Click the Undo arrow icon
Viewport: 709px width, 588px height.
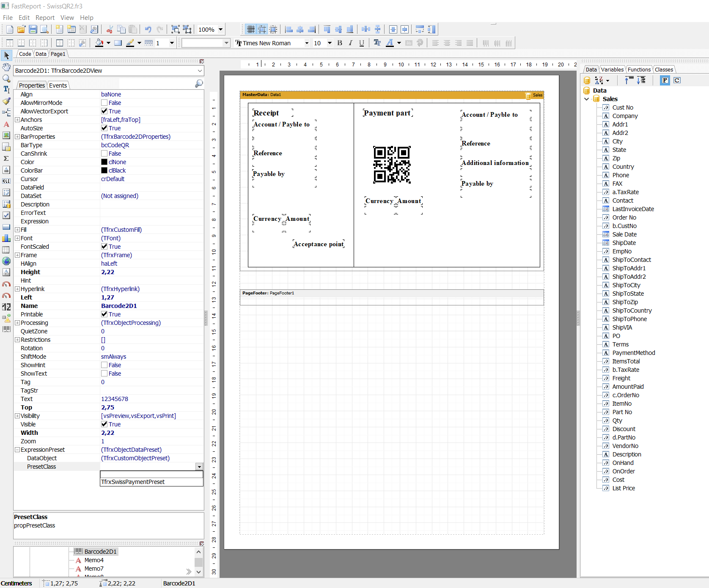[x=148, y=29]
